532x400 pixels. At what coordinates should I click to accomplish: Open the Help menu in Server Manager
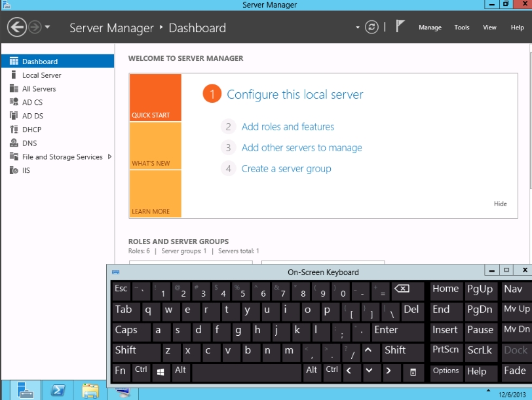pyautogui.click(x=518, y=27)
